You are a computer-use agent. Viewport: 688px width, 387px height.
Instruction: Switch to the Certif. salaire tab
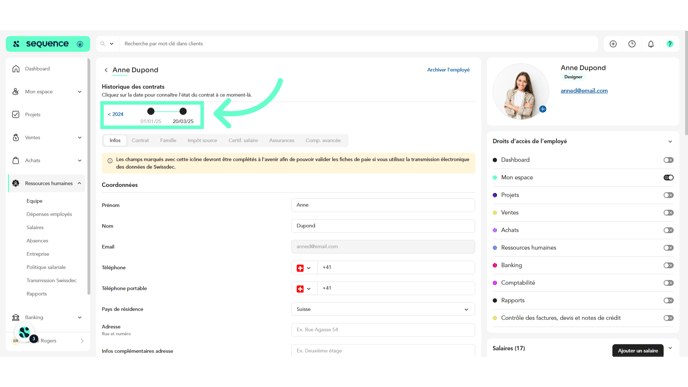pyautogui.click(x=243, y=140)
